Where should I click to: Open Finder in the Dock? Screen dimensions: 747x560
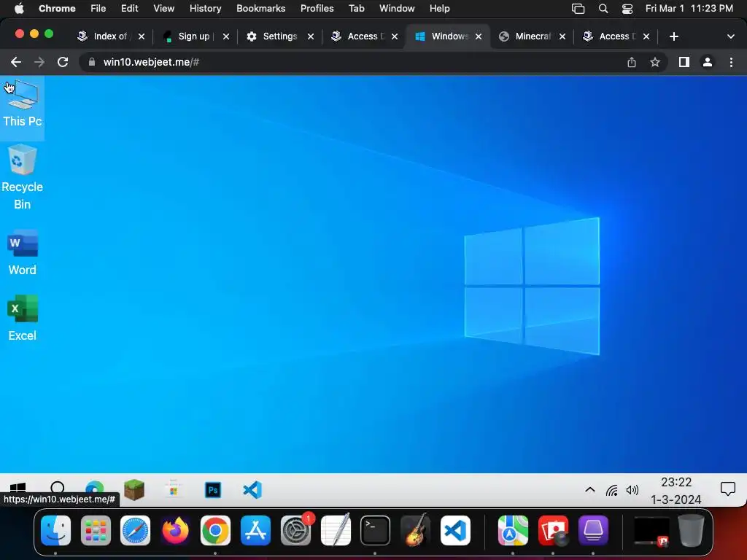[55, 531]
